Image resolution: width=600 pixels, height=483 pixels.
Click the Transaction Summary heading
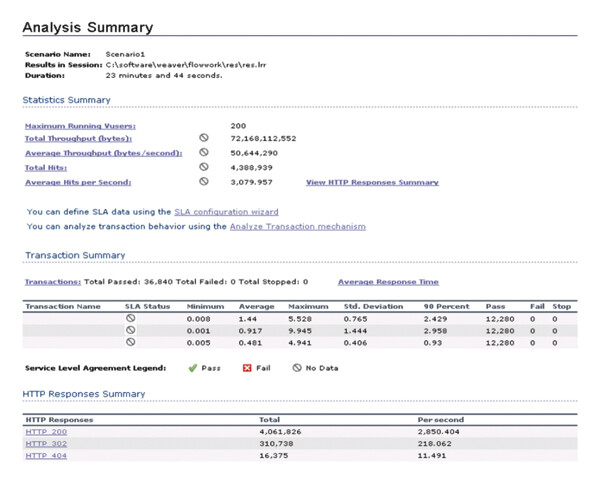click(75, 255)
